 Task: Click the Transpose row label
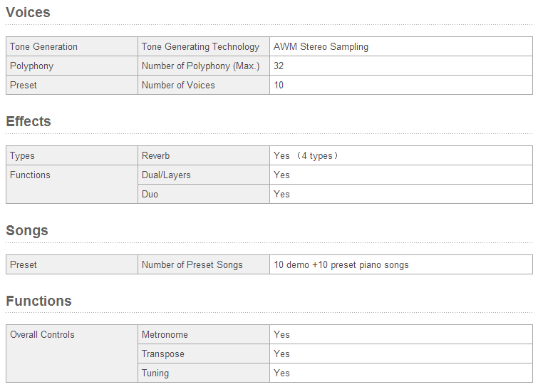[162, 354]
